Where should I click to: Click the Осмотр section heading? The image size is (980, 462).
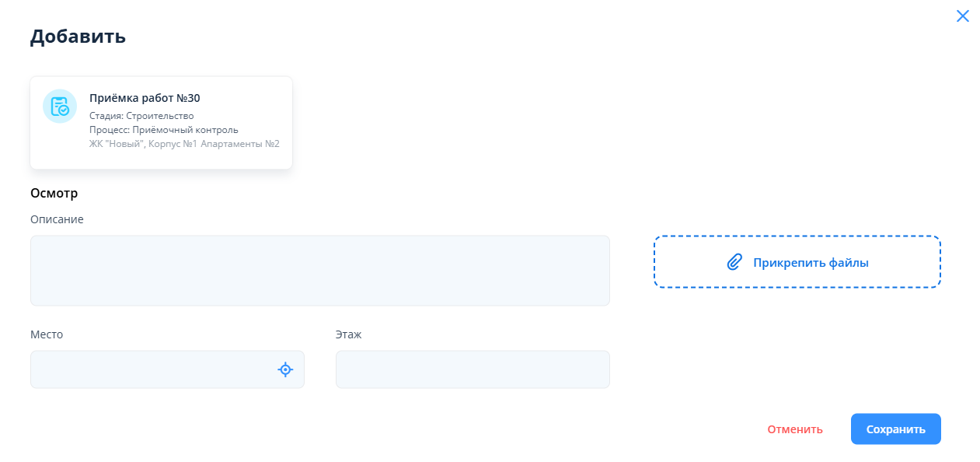coord(54,193)
